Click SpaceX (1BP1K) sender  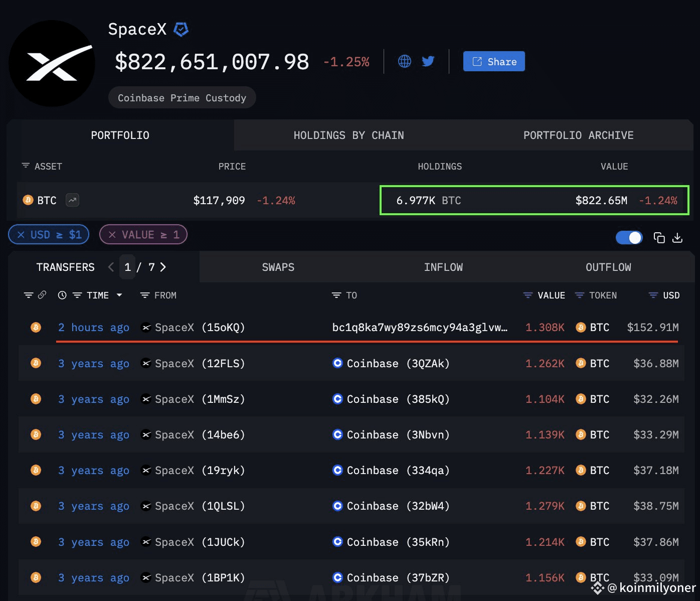(193, 577)
